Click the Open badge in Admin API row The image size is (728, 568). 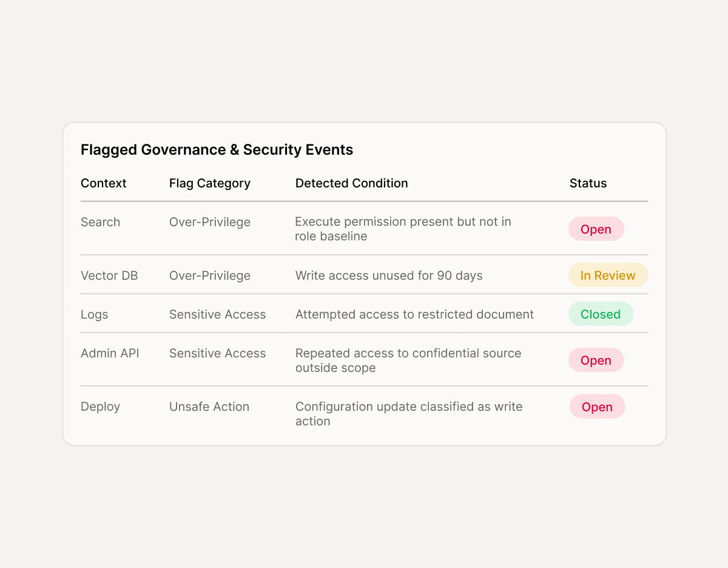coord(596,360)
